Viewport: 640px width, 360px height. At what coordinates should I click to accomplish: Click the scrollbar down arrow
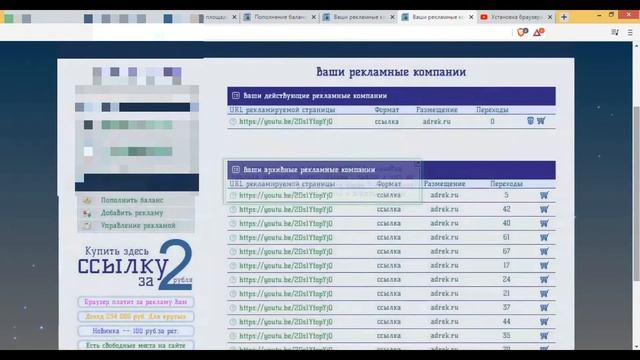(x=636, y=347)
